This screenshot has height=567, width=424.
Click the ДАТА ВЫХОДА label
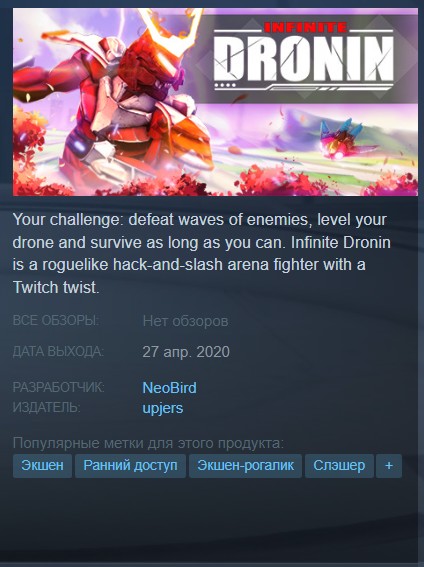pyautogui.click(x=58, y=351)
